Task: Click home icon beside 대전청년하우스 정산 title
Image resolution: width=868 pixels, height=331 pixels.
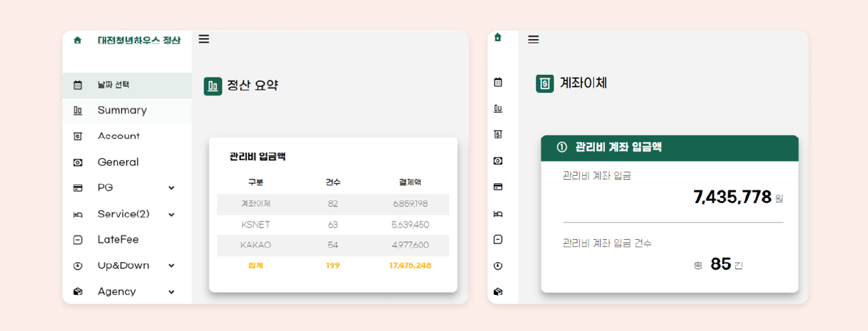Action: coord(77,40)
